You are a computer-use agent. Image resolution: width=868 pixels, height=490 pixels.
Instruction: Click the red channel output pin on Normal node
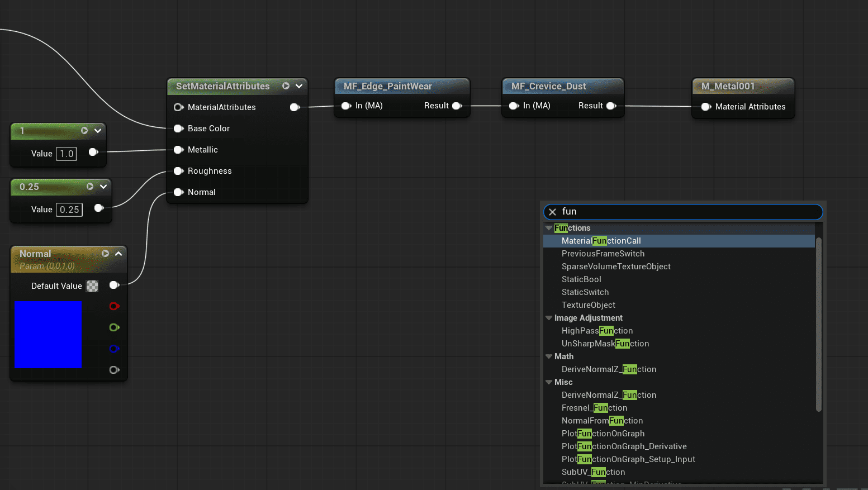tap(114, 306)
